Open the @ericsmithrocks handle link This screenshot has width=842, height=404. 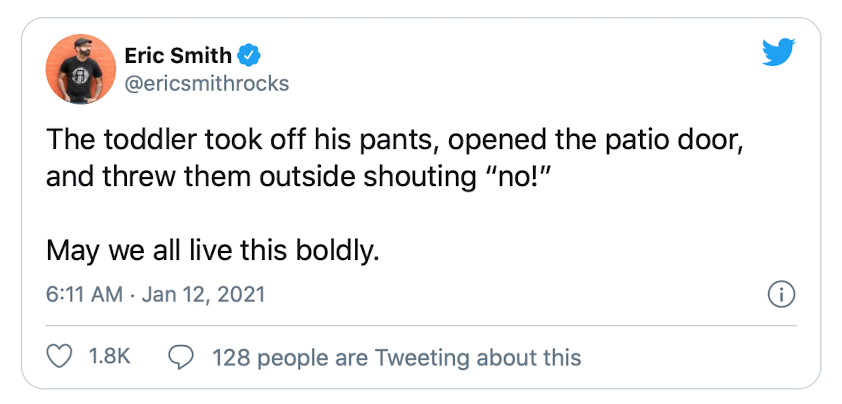point(206,83)
